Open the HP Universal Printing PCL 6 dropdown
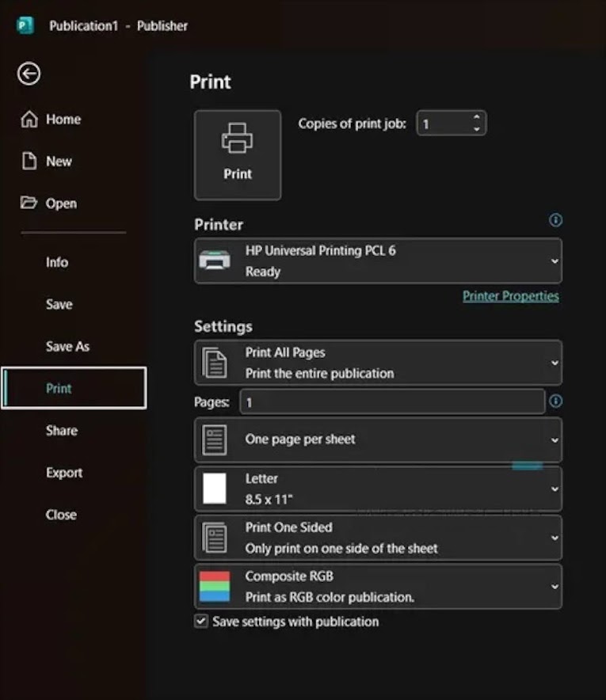606x700 pixels. tap(378, 261)
